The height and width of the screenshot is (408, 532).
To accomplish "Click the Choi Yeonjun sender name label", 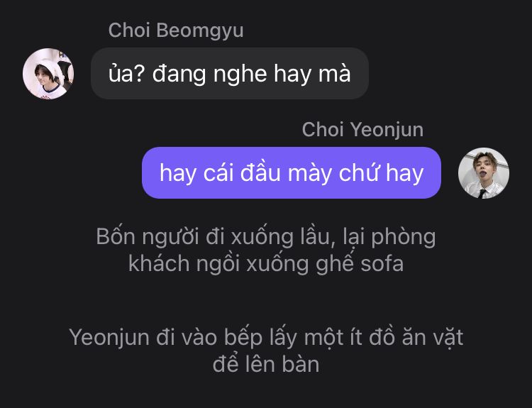I will (362, 130).
